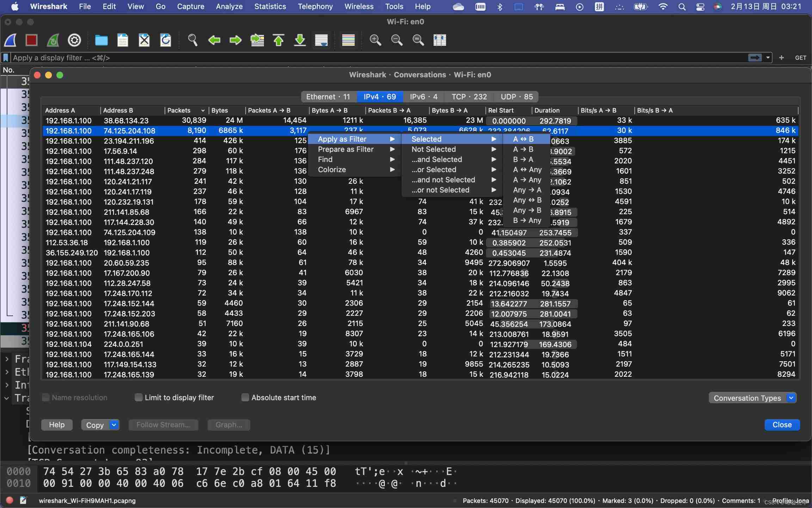Image resolution: width=812 pixels, height=508 pixels.
Task: Sort by Address A column header
Action: point(72,110)
